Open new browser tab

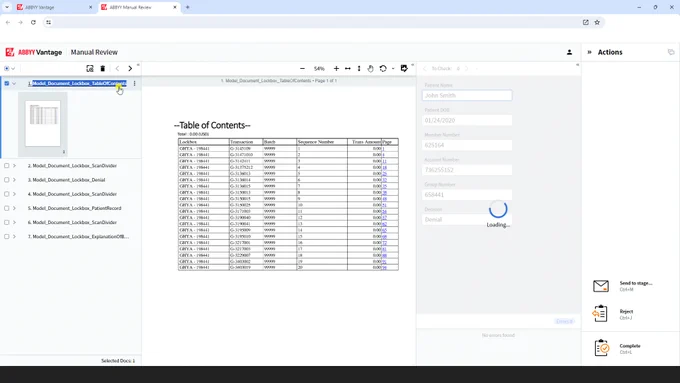tap(187, 7)
